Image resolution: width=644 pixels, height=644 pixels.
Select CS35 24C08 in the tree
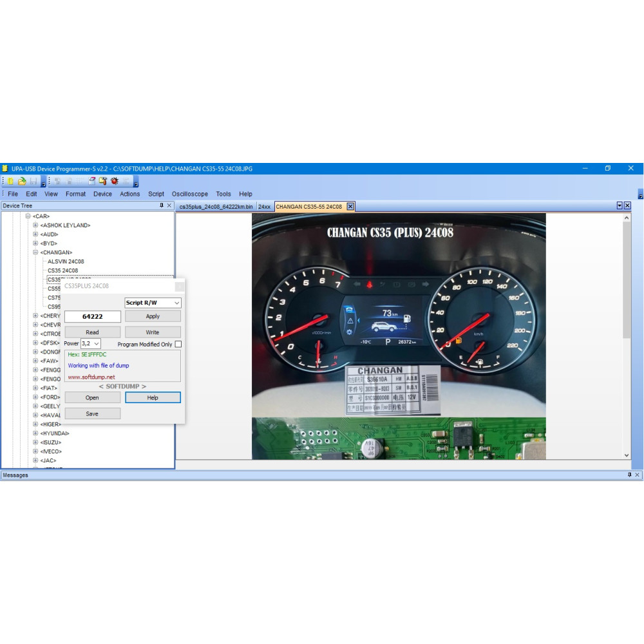[x=63, y=270]
